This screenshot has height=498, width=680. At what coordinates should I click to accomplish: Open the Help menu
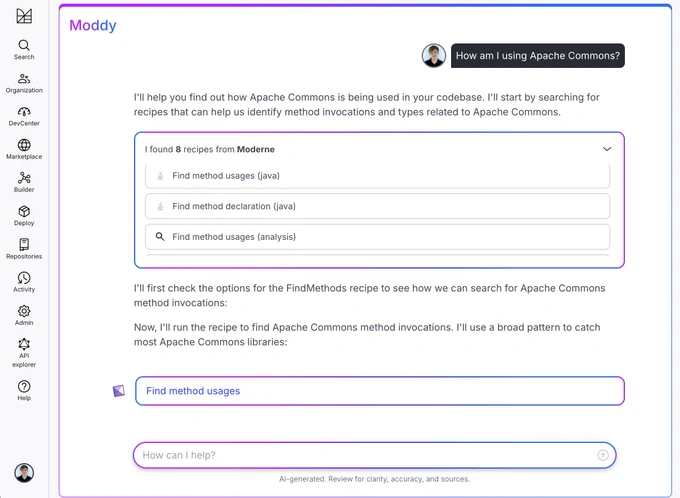24,391
